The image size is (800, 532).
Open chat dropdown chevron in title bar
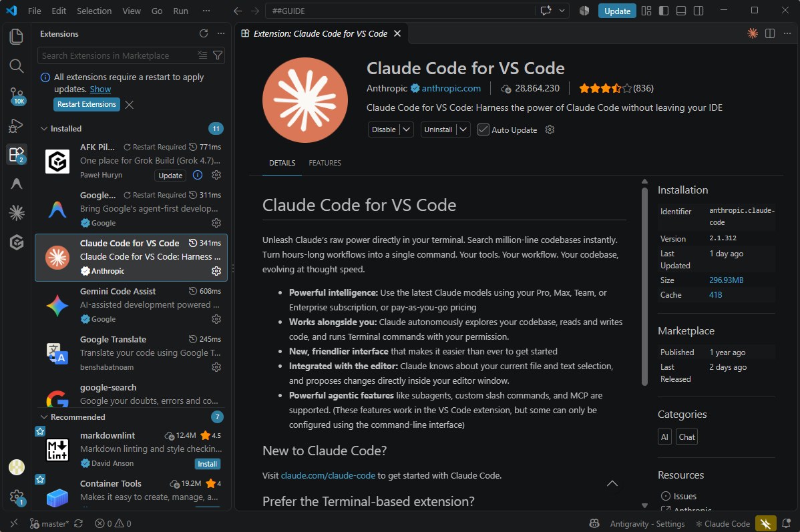(562, 11)
